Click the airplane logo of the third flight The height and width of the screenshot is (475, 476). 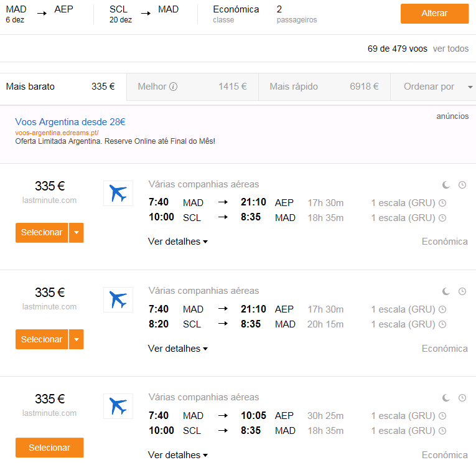(118, 407)
